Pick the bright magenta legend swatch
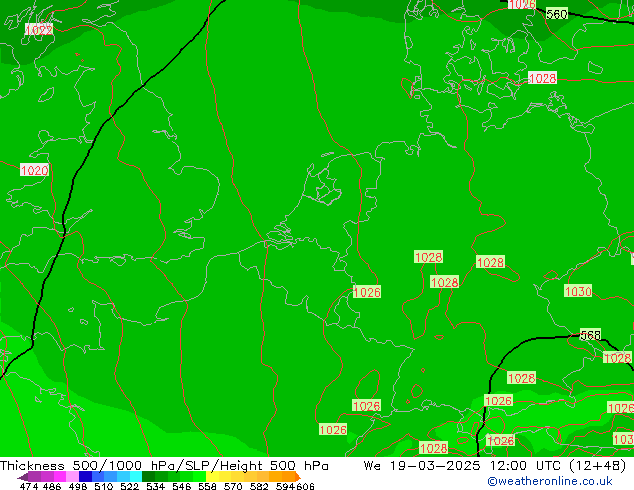Image resolution: width=634 pixels, height=490 pixels. click(60, 477)
